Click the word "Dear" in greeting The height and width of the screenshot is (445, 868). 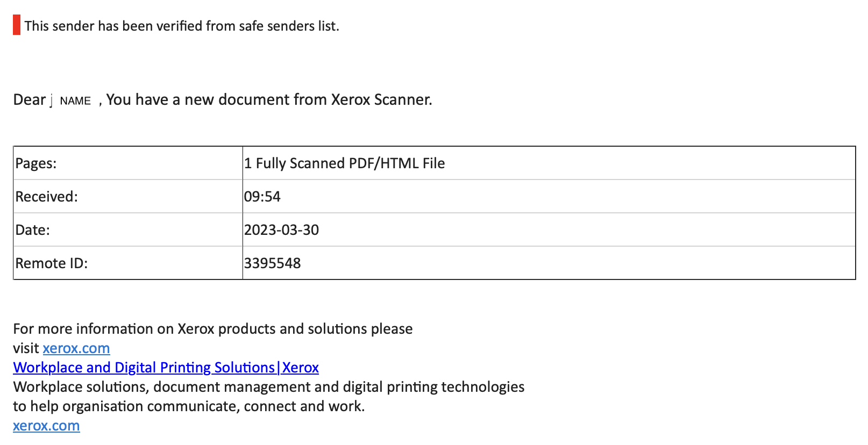click(x=29, y=100)
